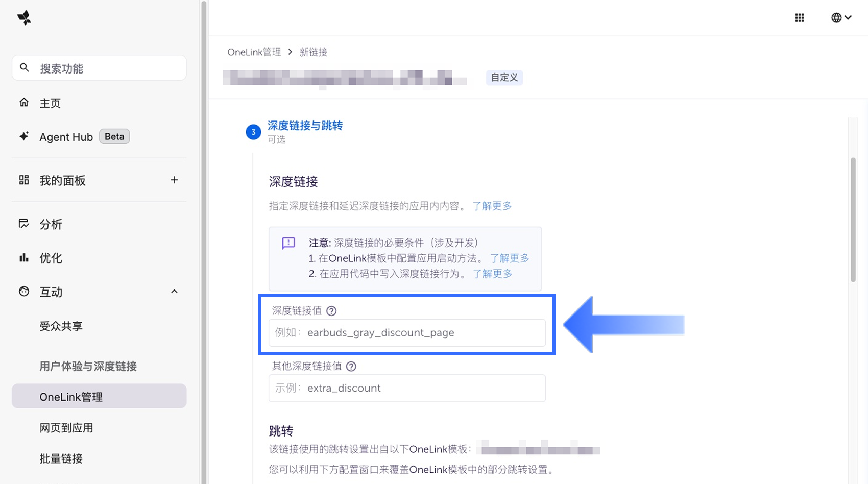
Task: Select the 用户体验与深度链接 heading
Action: (x=88, y=366)
